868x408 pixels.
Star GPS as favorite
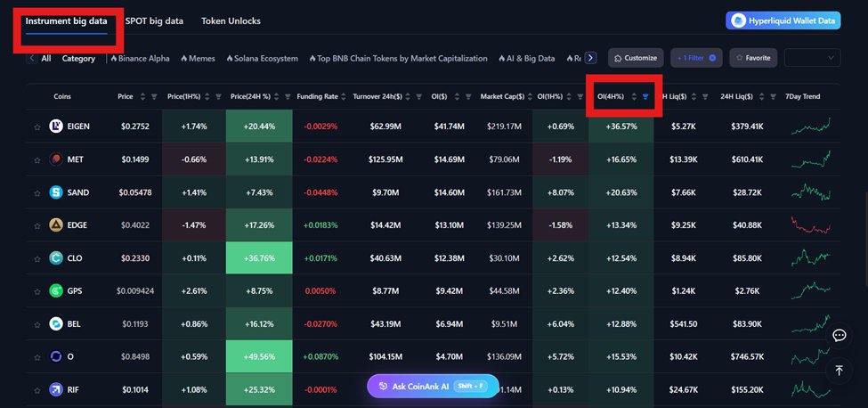37,291
